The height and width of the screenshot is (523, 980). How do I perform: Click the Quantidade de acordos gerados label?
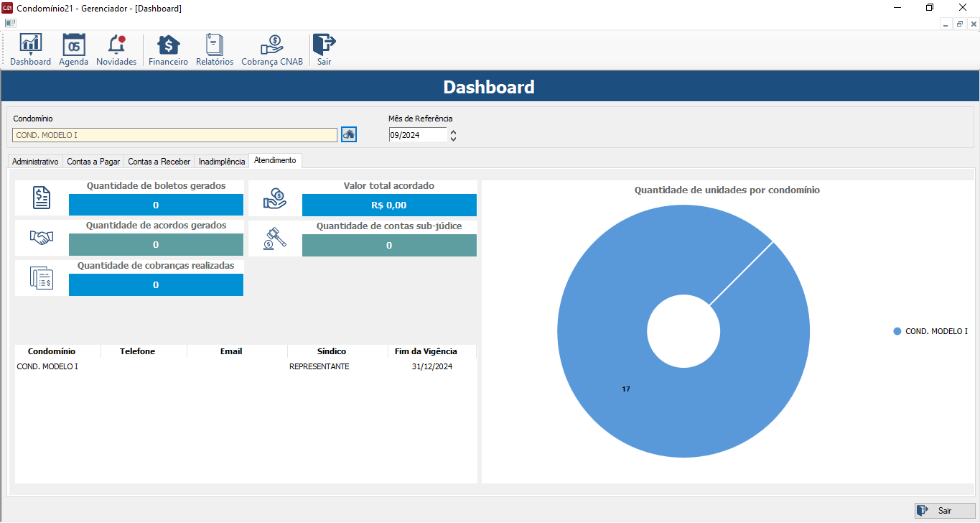[156, 226]
